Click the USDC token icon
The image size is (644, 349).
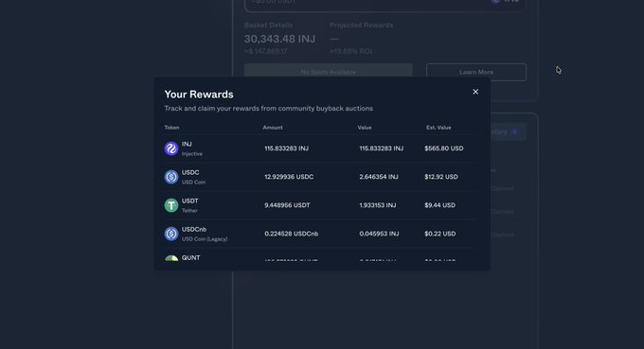click(x=171, y=177)
